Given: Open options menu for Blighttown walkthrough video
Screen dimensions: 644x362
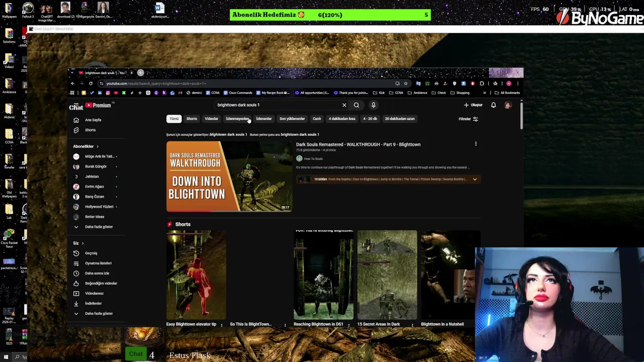Looking at the screenshot, I should [475, 144].
